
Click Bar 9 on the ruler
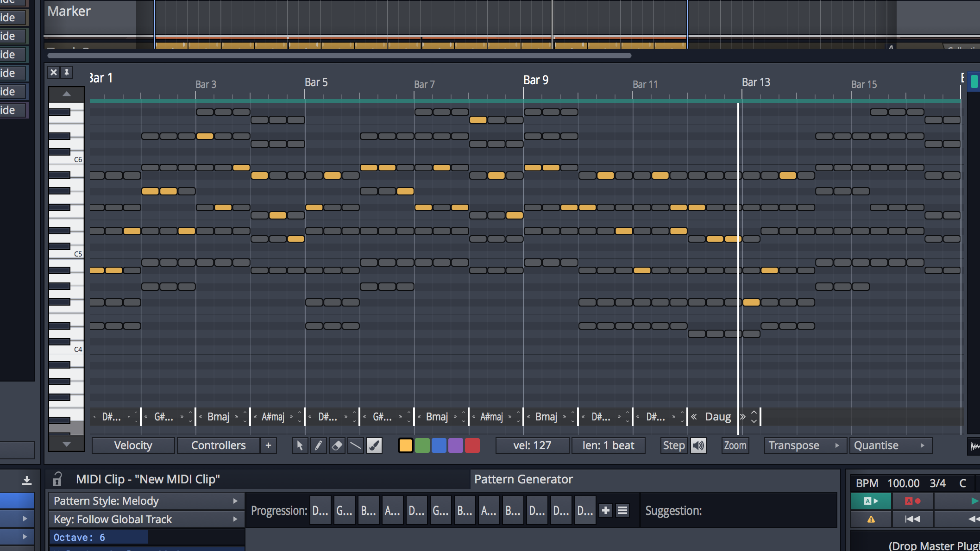click(536, 80)
